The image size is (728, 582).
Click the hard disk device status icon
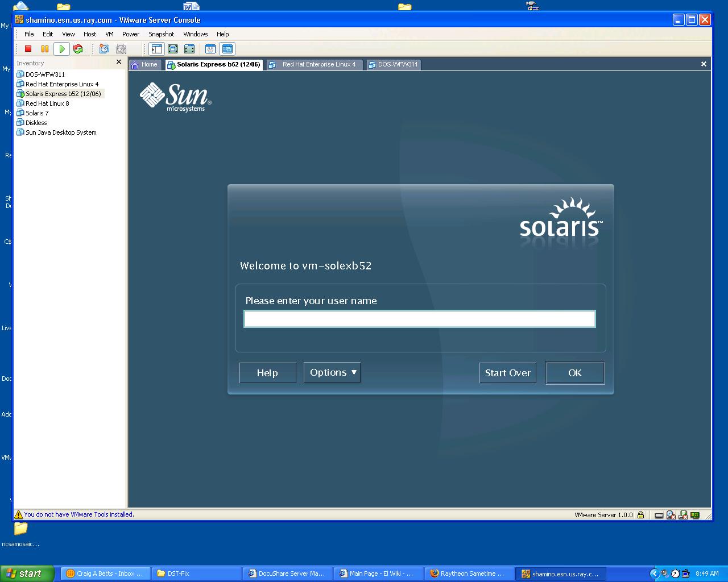659,516
